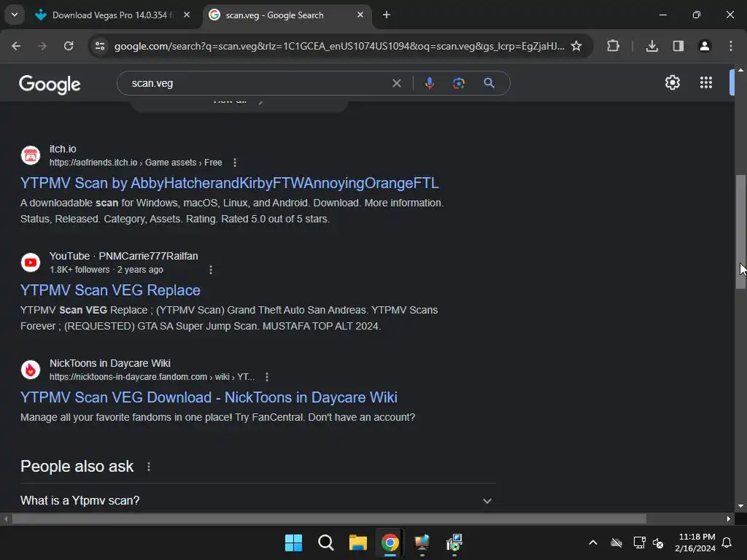Click '1.8K+ followers · 2 years ago' text
The height and width of the screenshot is (560, 747).
pyautogui.click(x=107, y=270)
